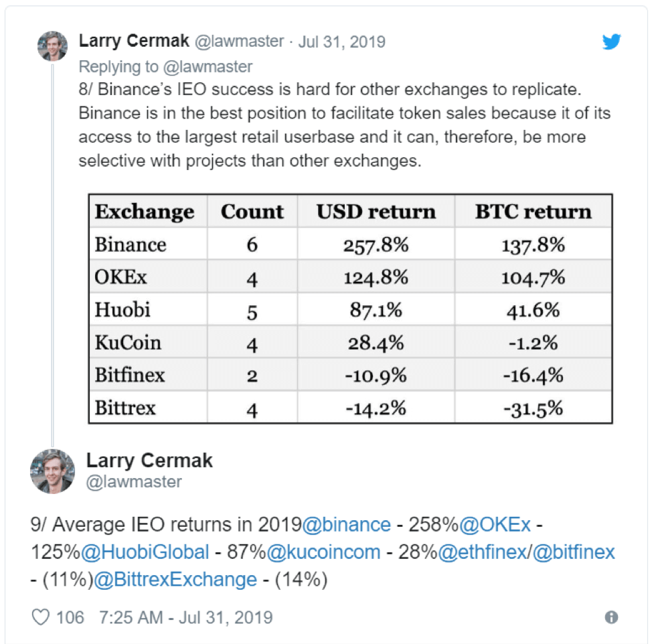The width and height of the screenshot is (652, 644).
Task: Click the @lawmaster handle beside top name
Action: [240, 41]
